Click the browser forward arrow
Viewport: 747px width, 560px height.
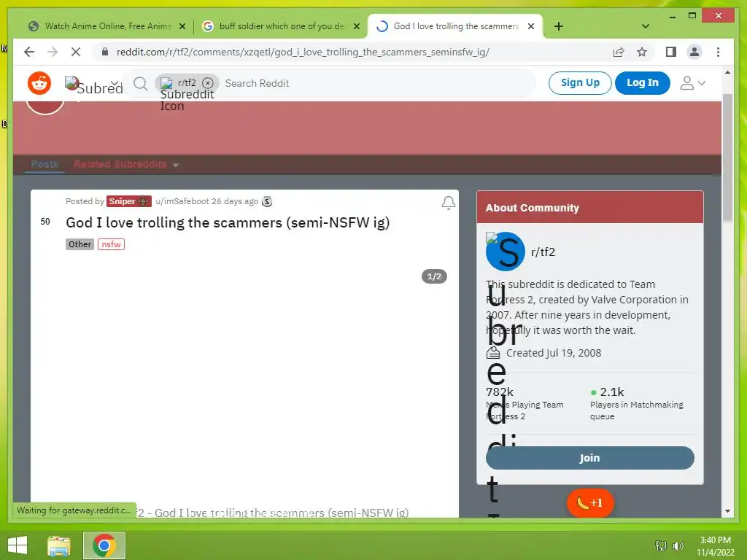pos(53,52)
